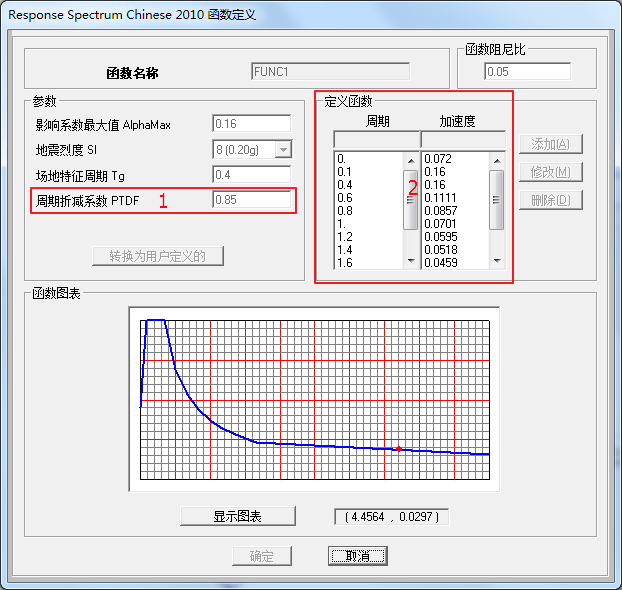Click the 添加 button

pyautogui.click(x=550, y=145)
